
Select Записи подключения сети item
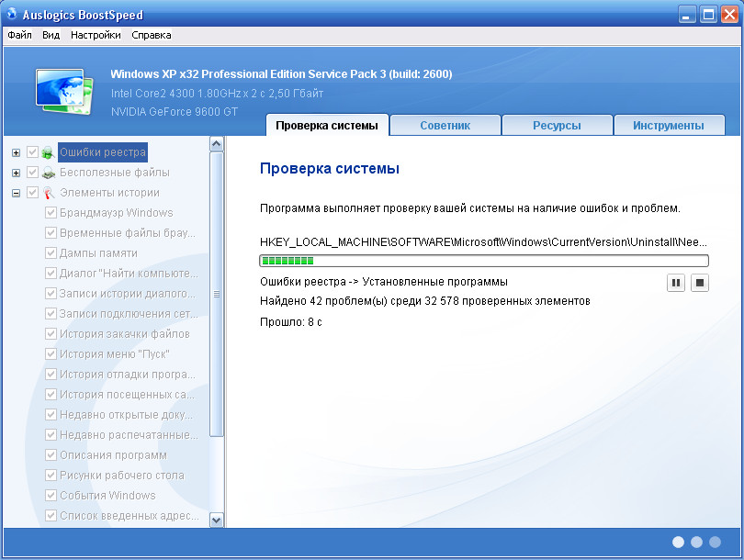click(129, 314)
